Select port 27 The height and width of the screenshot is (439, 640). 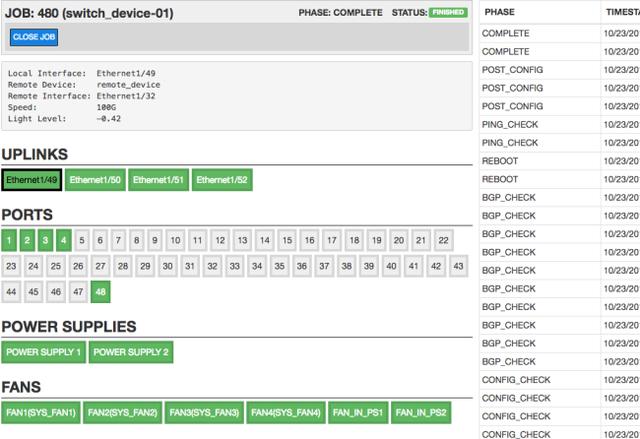pos(100,266)
